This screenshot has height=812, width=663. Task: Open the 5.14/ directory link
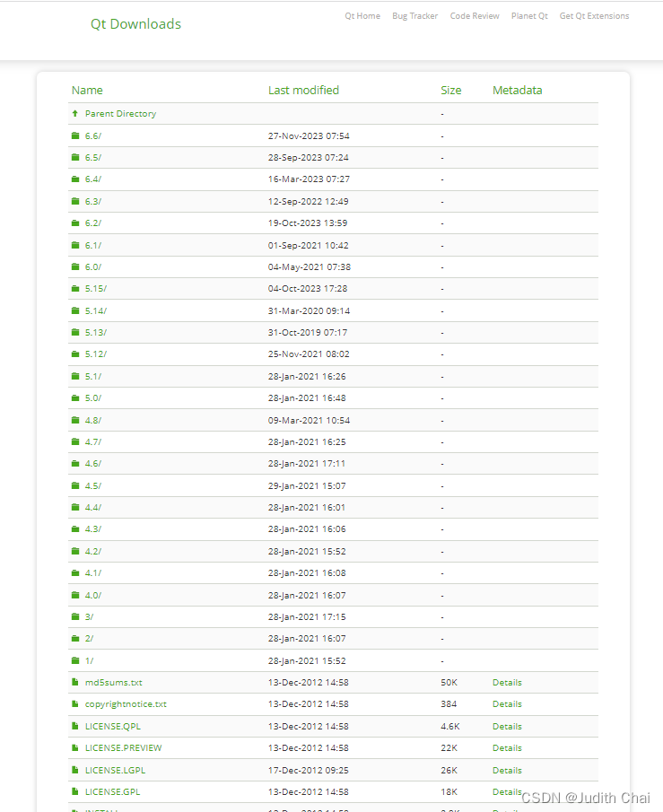pyautogui.click(x=96, y=310)
